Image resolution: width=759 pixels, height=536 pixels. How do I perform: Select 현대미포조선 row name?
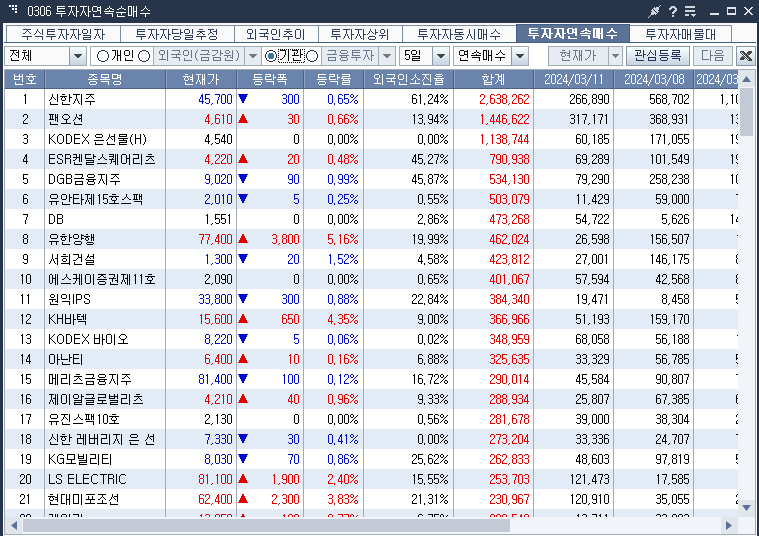click(83, 499)
